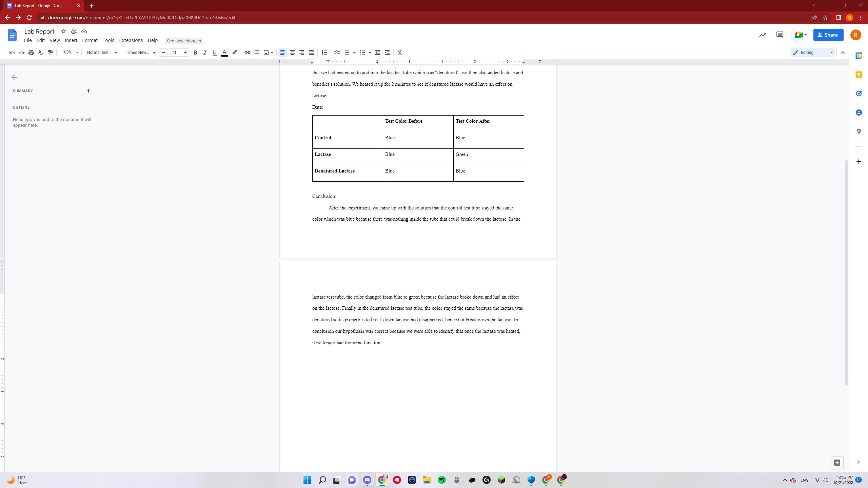Expand the Editing mode dropdown
868x488 pixels.
[813, 53]
